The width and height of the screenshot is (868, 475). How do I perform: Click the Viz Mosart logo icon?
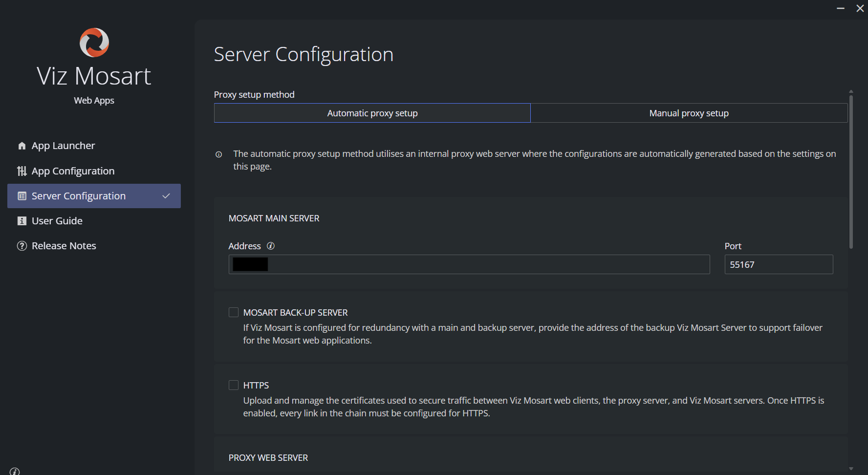point(94,43)
